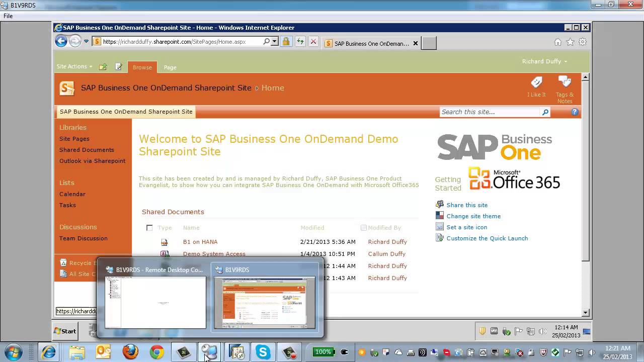Toggle select-all checkbox in Shared Documents
Viewport: 644px width, 362px height.
coord(149,228)
